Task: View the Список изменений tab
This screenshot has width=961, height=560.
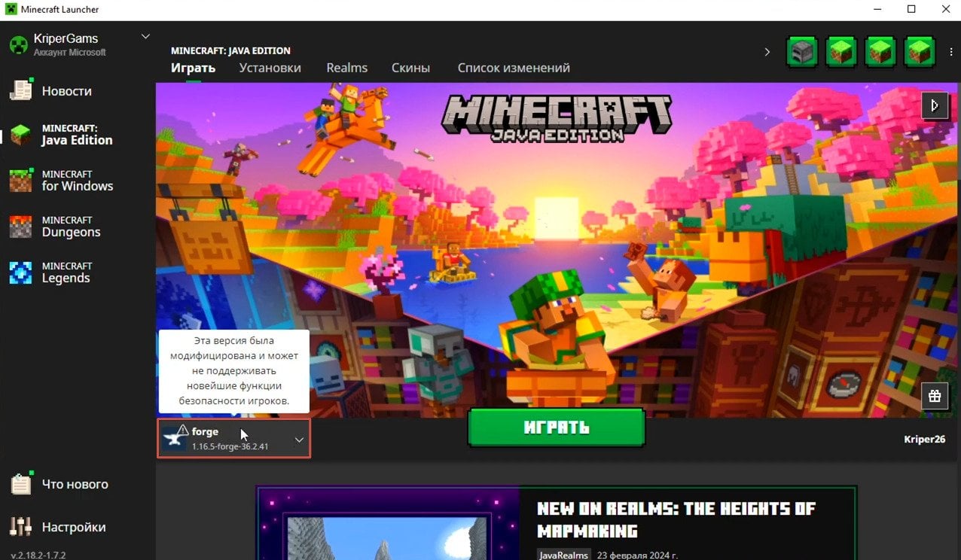Action: pyautogui.click(x=514, y=68)
